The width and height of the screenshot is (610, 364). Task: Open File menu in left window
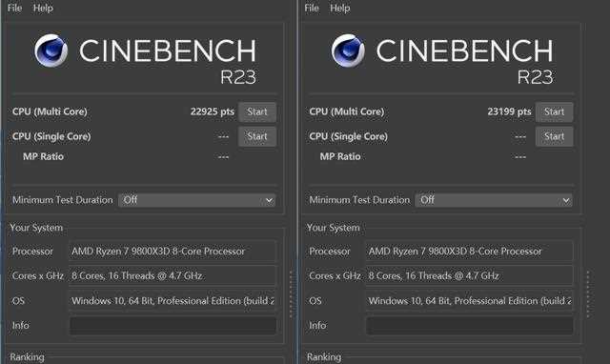click(x=15, y=9)
